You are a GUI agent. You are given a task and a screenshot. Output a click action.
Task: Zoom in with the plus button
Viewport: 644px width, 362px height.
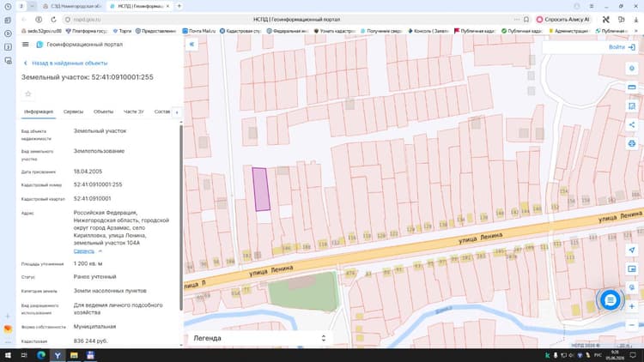pos(632,306)
